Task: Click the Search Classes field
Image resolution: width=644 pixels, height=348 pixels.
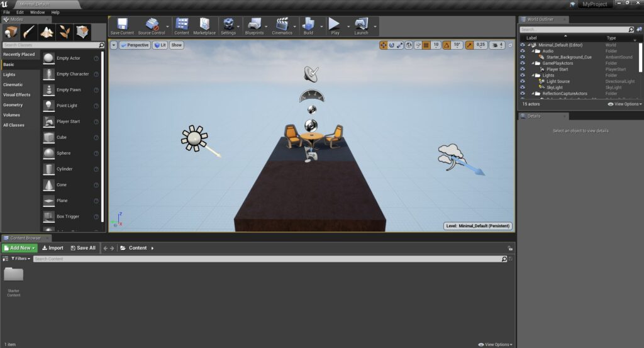Action: point(53,45)
